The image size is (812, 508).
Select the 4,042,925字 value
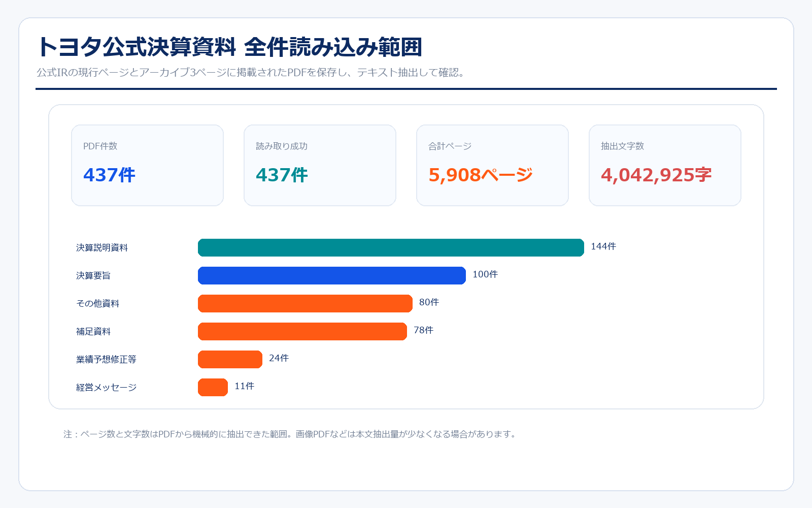pyautogui.click(x=656, y=175)
